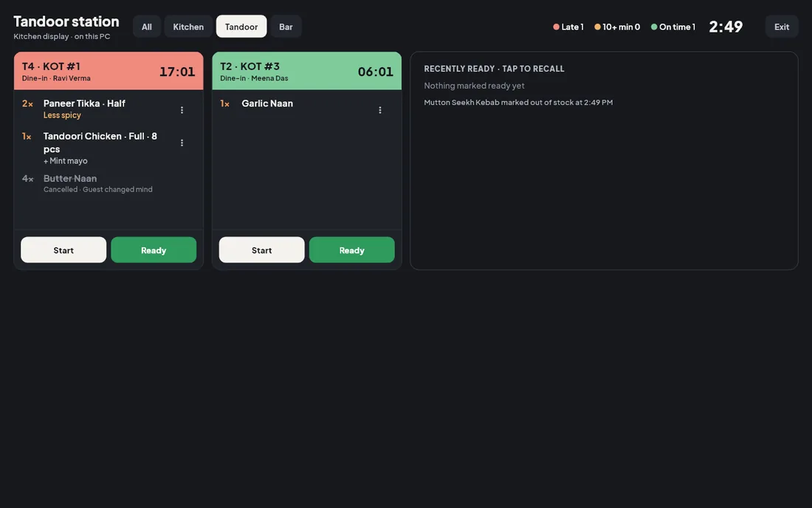812x508 pixels.
Task: Select the Paneer Tikka · Half item
Action: point(84,103)
